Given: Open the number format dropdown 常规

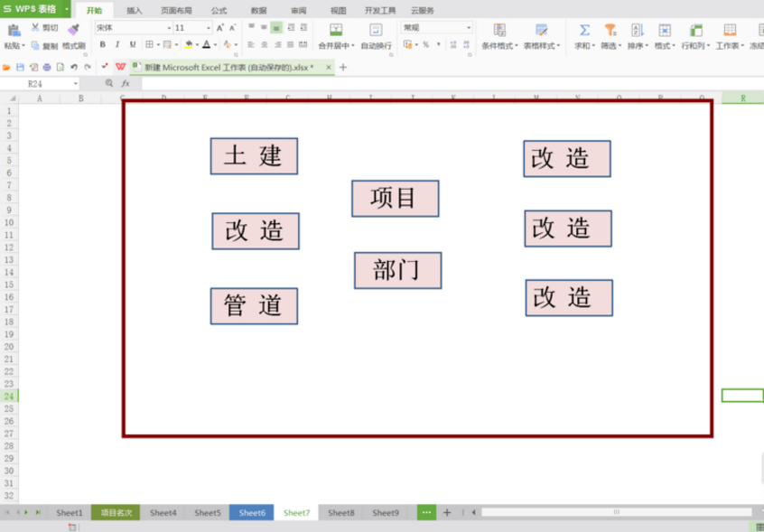Looking at the screenshot, I should [436, 28].
